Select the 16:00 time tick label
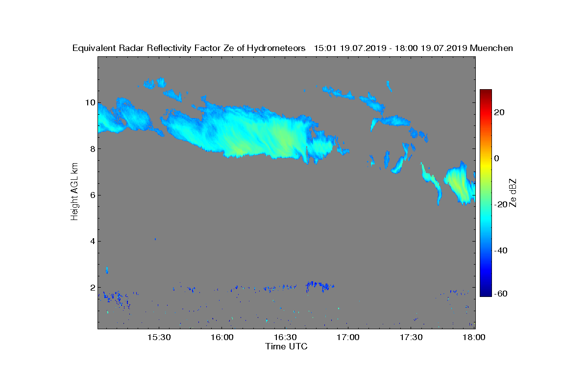The height and width of the screenshot is (392, 588). coord(221,338)
